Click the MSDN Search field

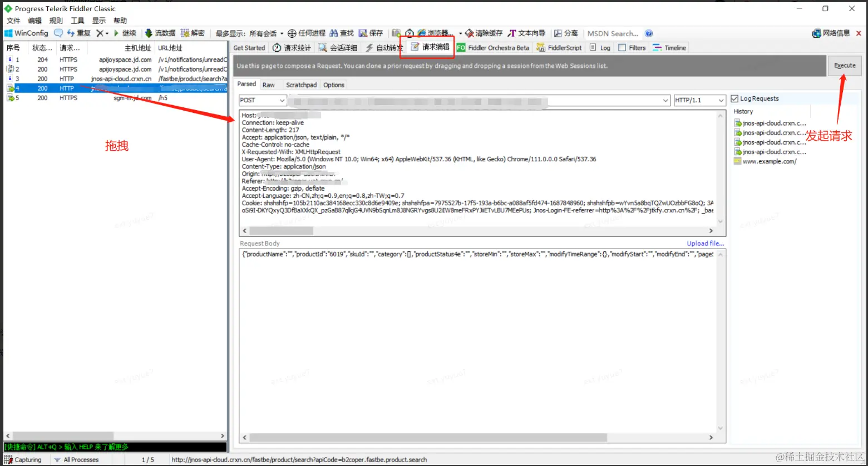(x=613, y=33)
